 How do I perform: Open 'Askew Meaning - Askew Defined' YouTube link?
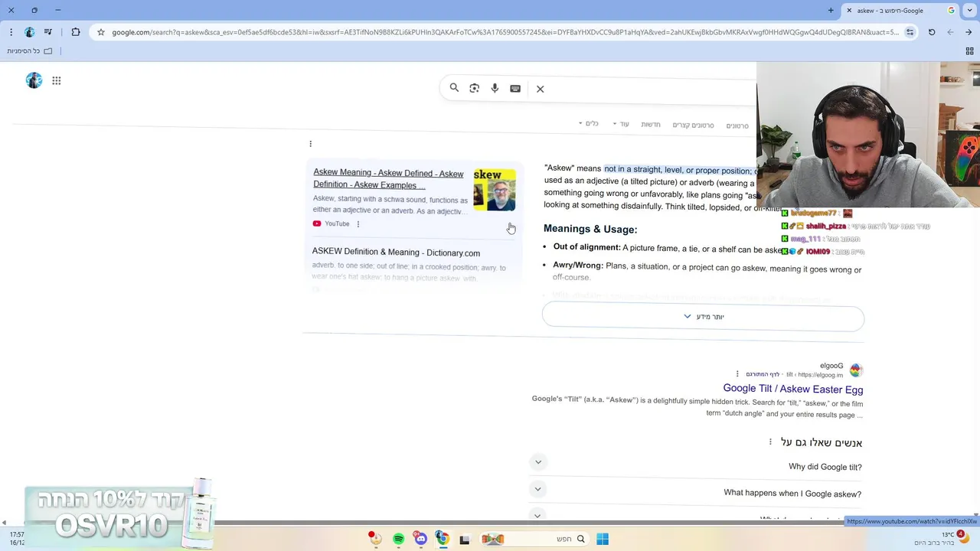(x=388, y=179)
